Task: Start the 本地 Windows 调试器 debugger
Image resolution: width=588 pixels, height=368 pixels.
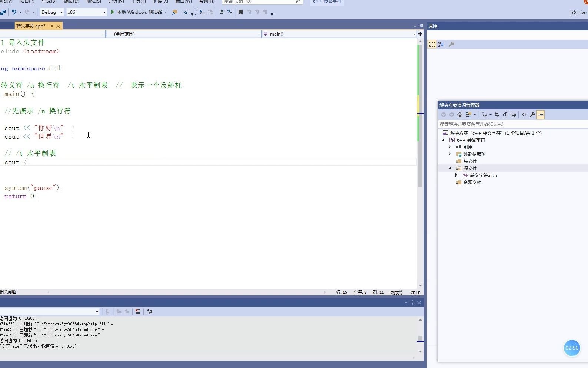Action: [136, 12]
